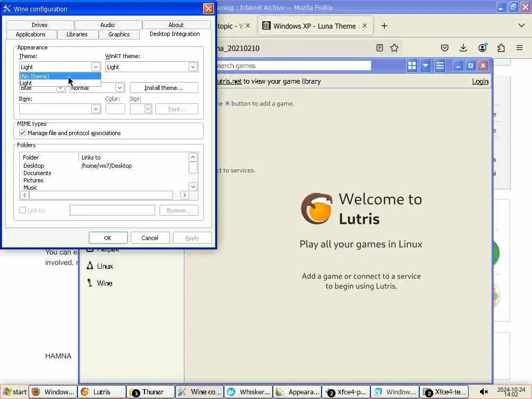Select the Desktop folder row
This screenshot has width=532, height=399.
coord(104,166)
